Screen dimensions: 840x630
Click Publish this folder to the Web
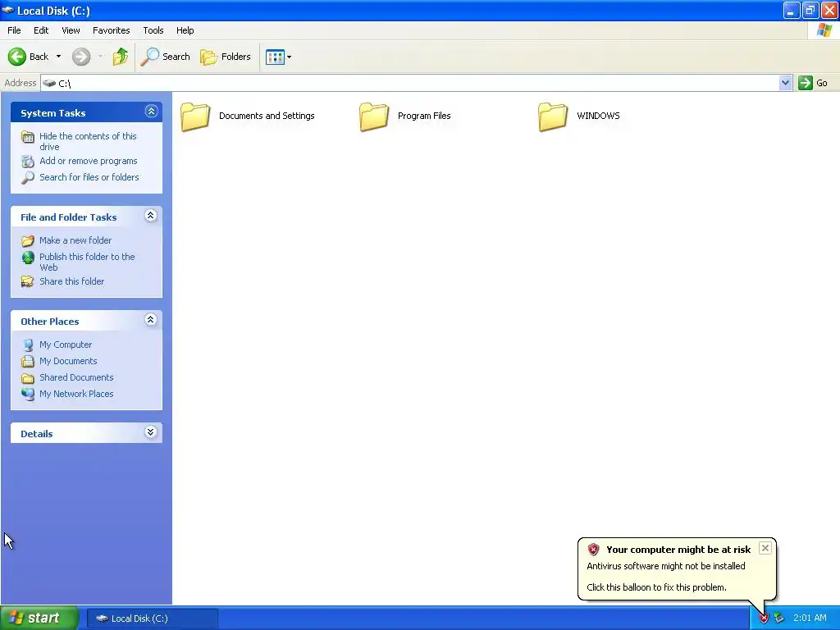87,262
